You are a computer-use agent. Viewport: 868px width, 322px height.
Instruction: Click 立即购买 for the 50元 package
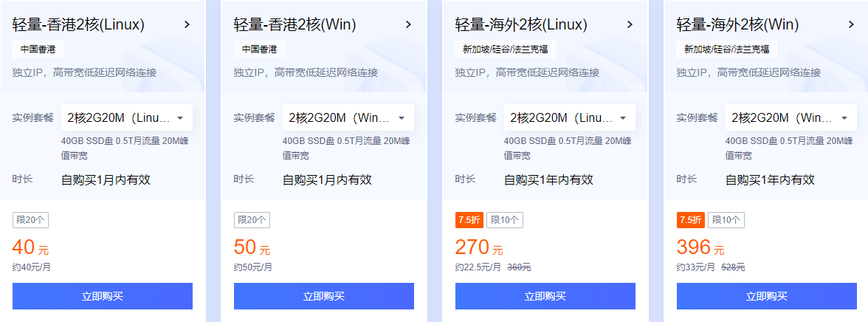click(x=324, y=296)
